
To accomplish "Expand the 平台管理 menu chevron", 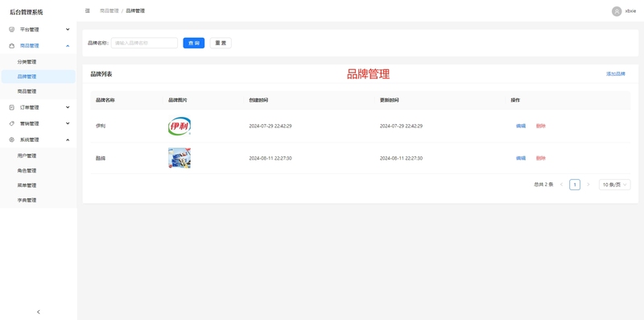I will coord(68,29).
